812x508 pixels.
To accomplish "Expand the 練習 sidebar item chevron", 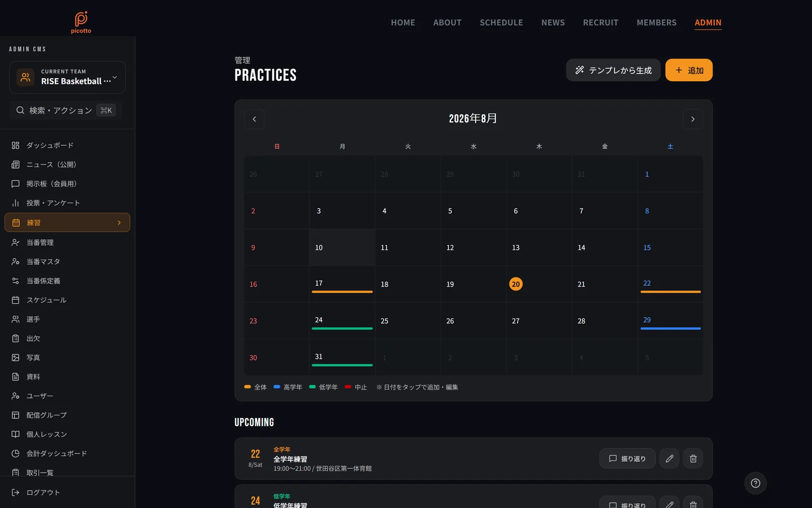I will pyautogui.click(x=119, y=223).
